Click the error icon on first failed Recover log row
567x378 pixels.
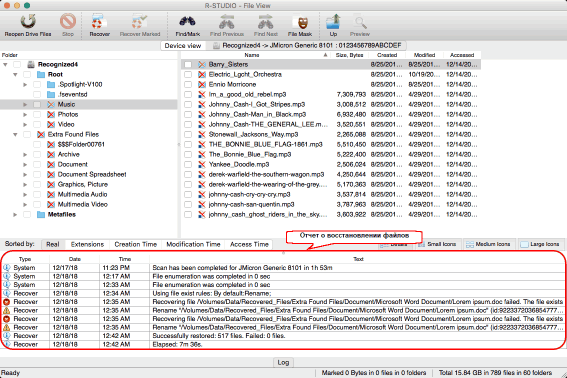[7, 302]
